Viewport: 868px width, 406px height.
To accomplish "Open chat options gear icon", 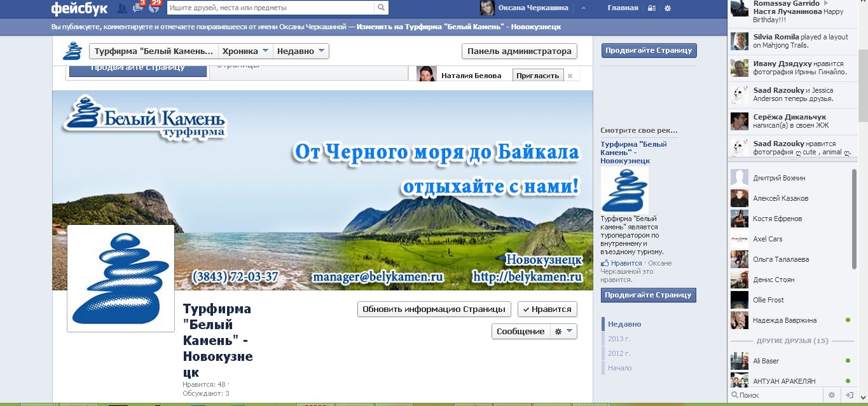I will [x=832, y=395].
